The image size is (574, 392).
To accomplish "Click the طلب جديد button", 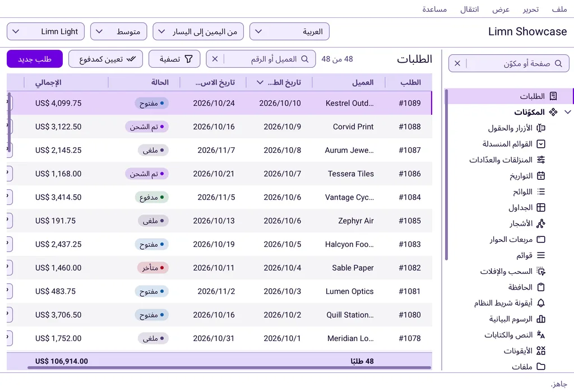I will (35, 59).
